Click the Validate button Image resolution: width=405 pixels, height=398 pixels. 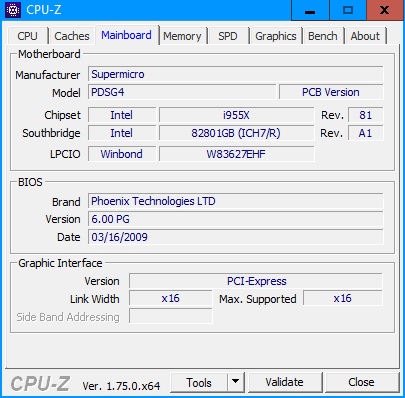[284, 382]
